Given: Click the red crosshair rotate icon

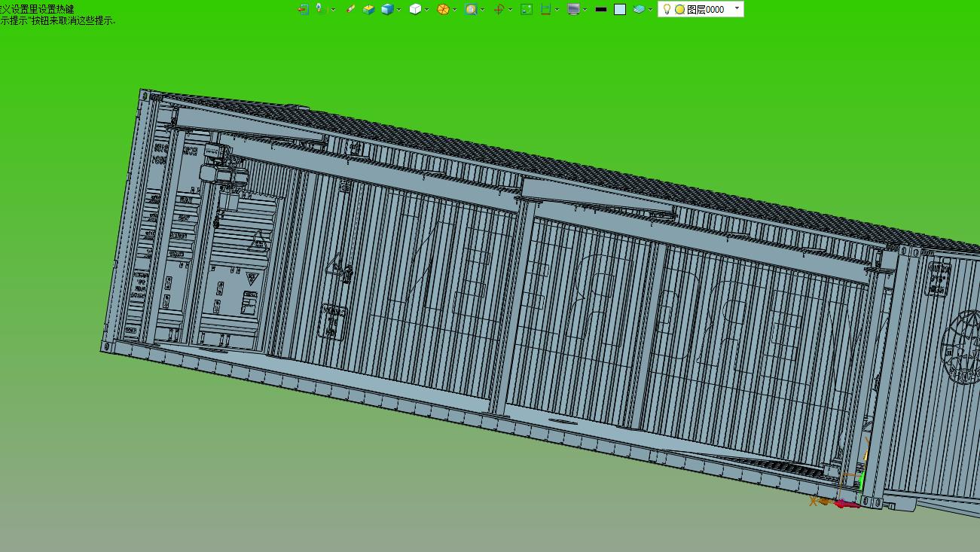Looking at the screenshot, I should 499,9.
